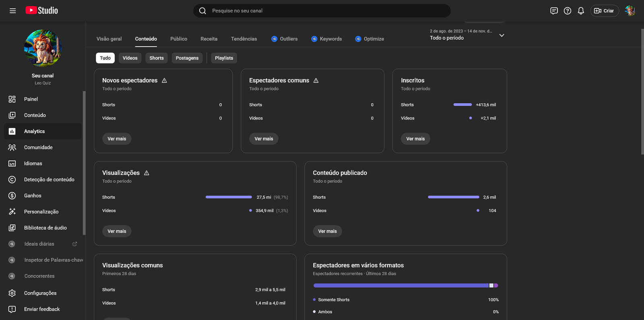The height and width of the screenshot is (320, 644).
Task: Click Ver mais under Conteúdo publicado
Action: tap(327, 231)
